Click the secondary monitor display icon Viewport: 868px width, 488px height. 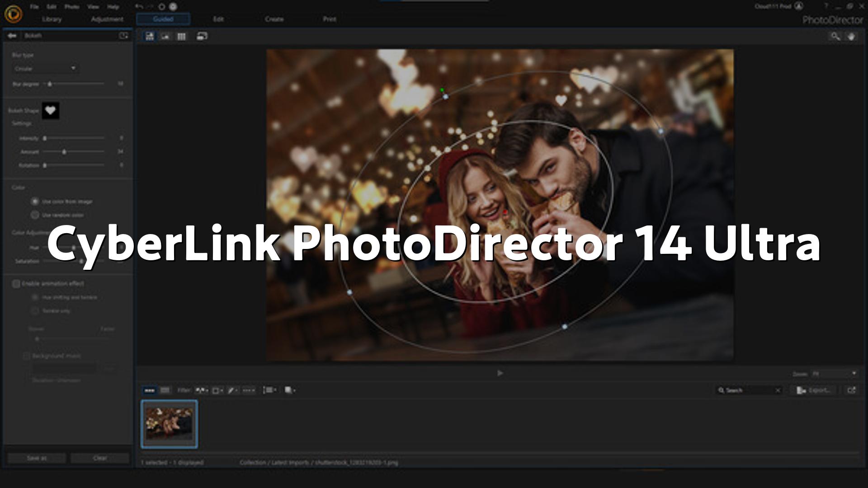202,36
